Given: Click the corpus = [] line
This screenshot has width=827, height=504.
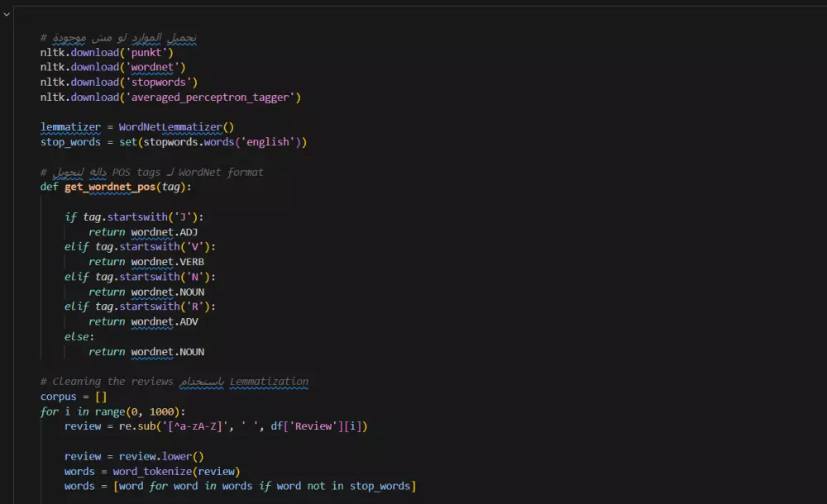Looking at the screenshot, I should click(x=74, y=397).
